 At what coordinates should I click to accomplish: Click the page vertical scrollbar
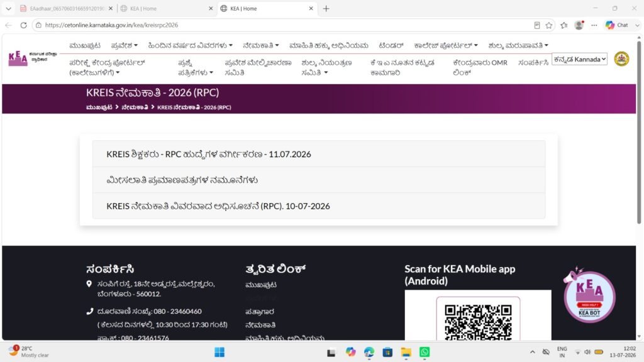pyautogui.click(x=639, y=131)
